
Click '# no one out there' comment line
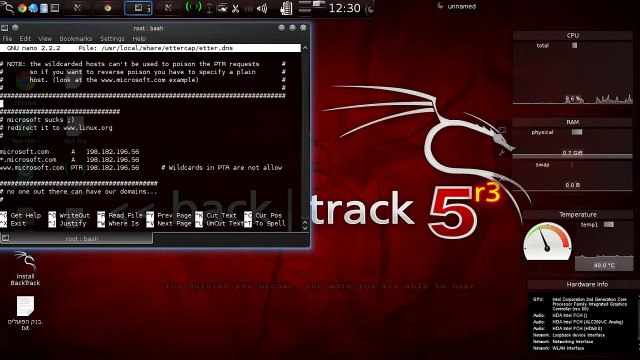click(x=79, y=191)
